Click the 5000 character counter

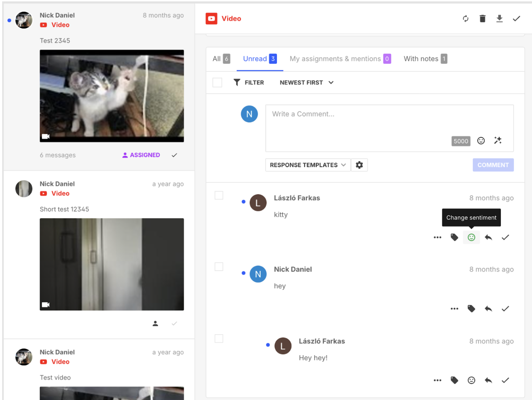click(x=461, y=141)
